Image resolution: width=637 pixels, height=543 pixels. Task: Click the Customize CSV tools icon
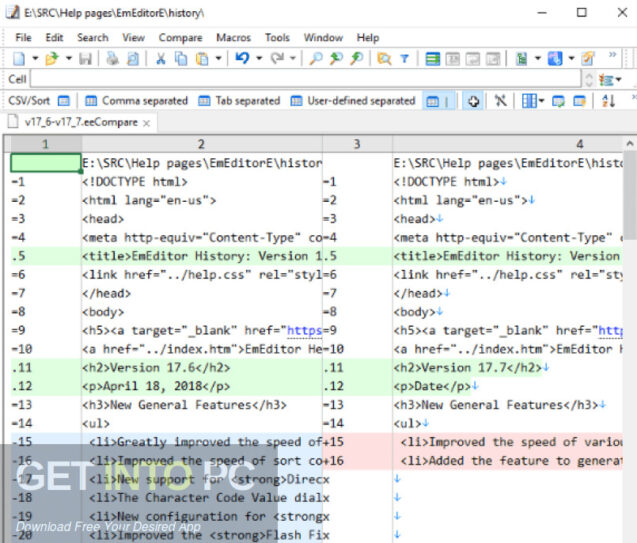(500, 101)
